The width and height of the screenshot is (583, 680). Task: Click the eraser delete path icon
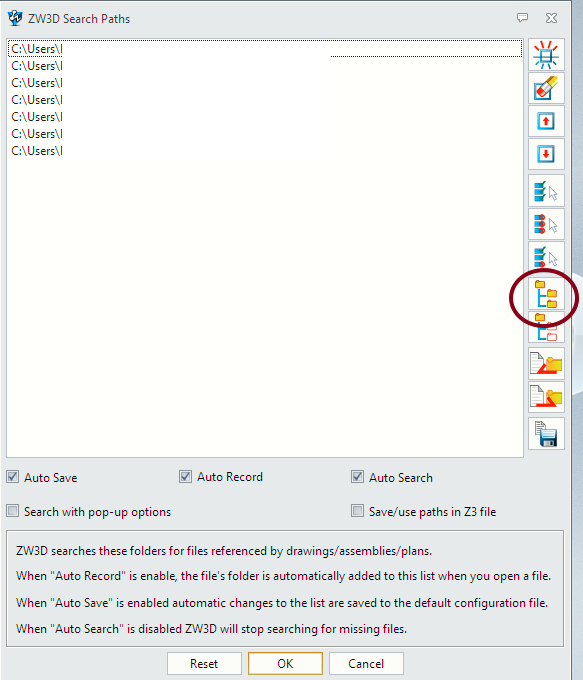(x=546, y=88)
